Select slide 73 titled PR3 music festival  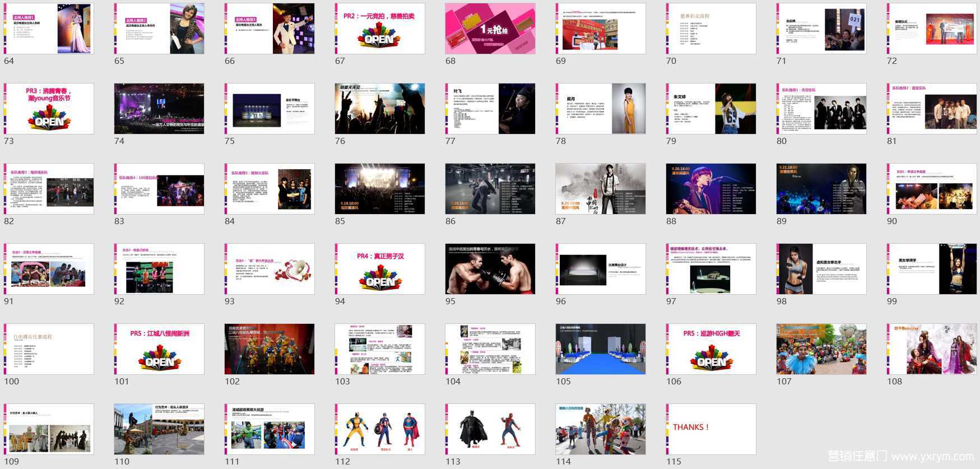[x=49, y=109]
